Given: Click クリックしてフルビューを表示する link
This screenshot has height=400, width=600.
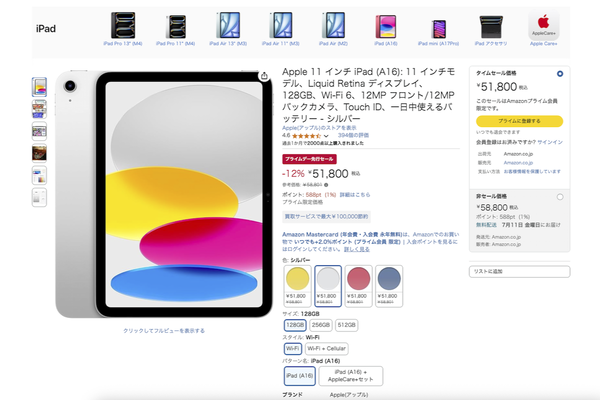Looking at the screenshot, I should (164, 331).
